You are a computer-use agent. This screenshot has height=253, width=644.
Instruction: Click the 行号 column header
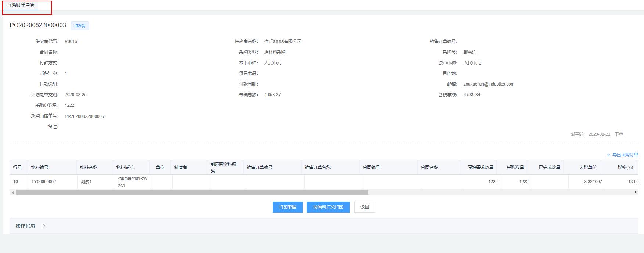click(17, 167)
